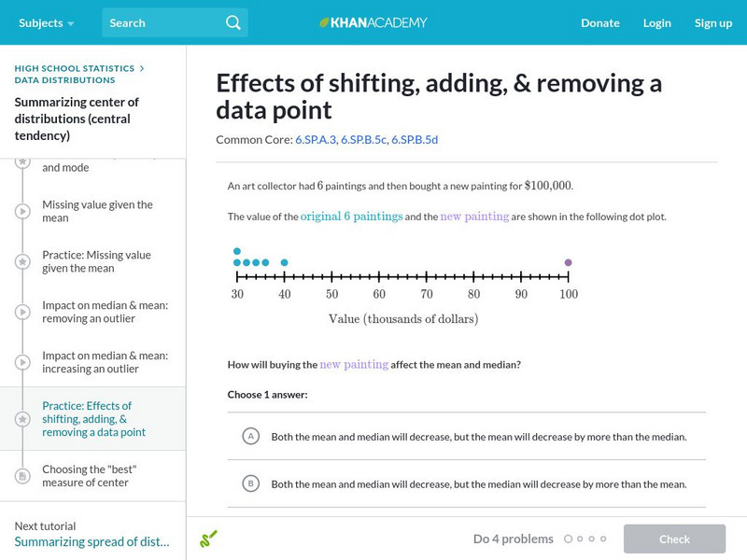Click the Donate link
Image resolution: width=747 pixels, height=560 pixels.
tap(599, 22)
